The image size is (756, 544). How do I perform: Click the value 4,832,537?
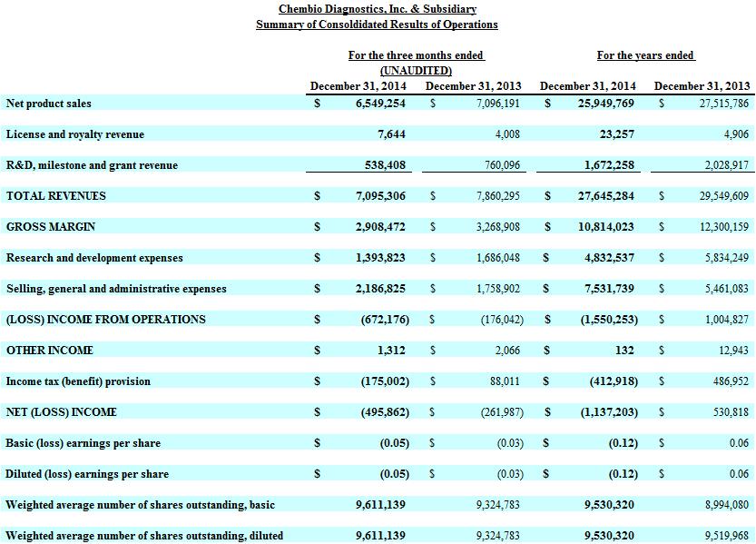[610, 257]
